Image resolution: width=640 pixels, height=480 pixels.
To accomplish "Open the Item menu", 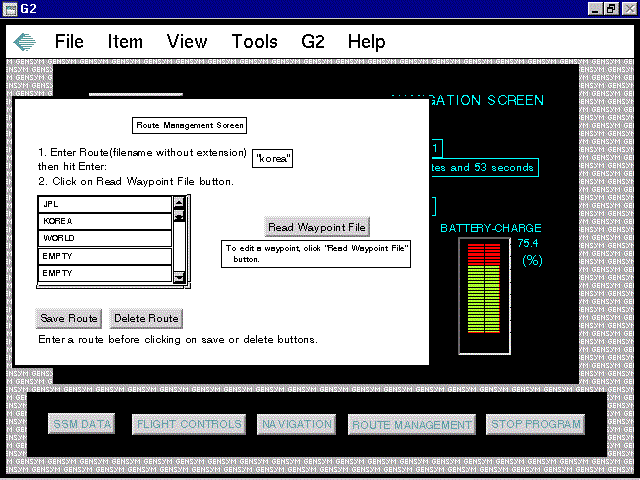I will (x=125, y=42).
